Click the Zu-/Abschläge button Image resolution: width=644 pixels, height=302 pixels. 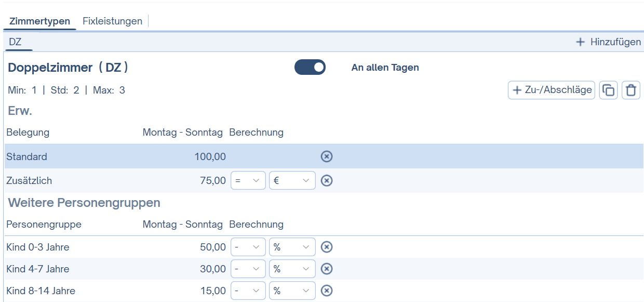coord(551,90)
